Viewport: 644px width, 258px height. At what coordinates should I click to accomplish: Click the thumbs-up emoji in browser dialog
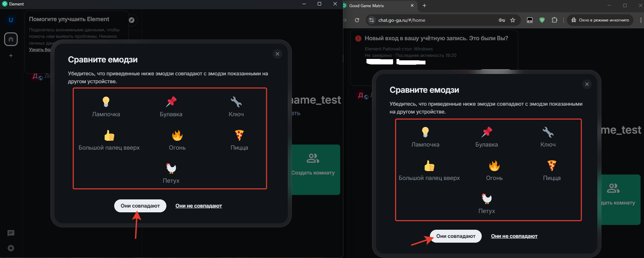(429, 166)
